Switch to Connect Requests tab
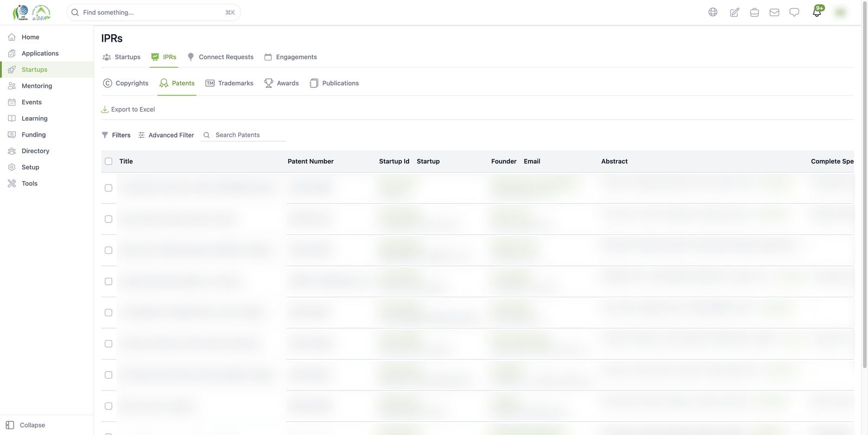This screenshot has width=868, height=435. pos(220,57)
